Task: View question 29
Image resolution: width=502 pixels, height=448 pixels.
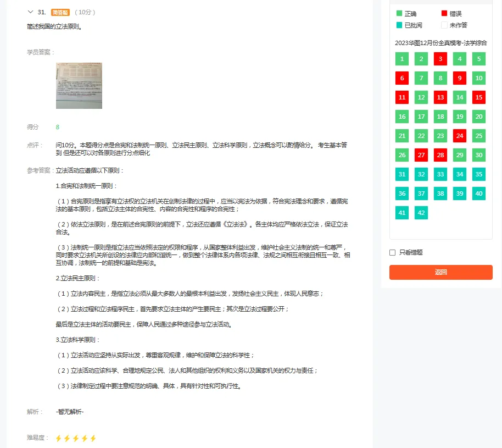Action: click(x=460, y=155)
